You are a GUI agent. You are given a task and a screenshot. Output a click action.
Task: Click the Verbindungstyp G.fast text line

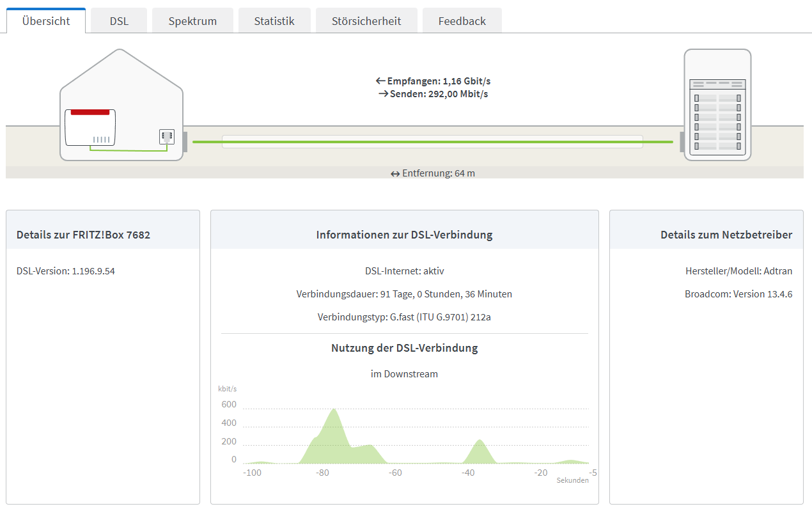404,317
